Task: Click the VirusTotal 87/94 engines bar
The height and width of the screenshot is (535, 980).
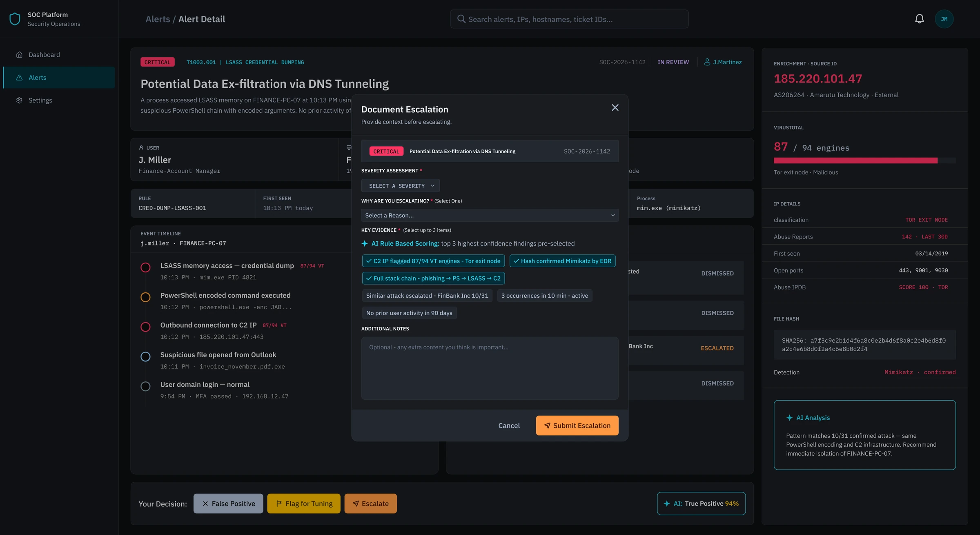Action: 864,160
